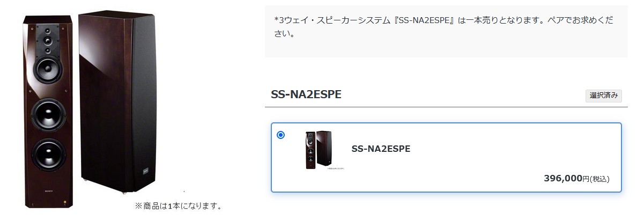Screen dimensions: 644x220
Task: Click the SS-NA2ESPE label inside option card
Action: [381, 149]
